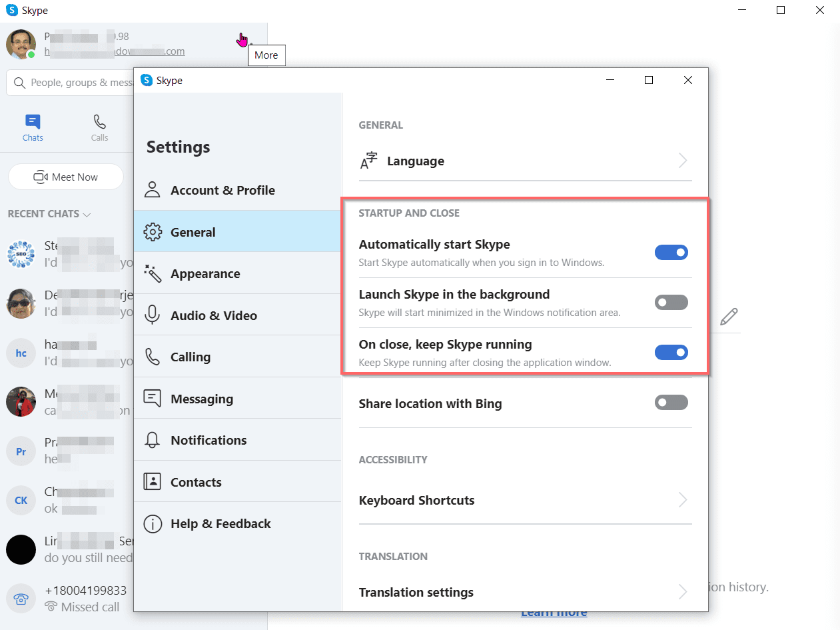Screen dimensions: 840x630
Task: Open the Learn more link
Action: (x=554, y=613)
